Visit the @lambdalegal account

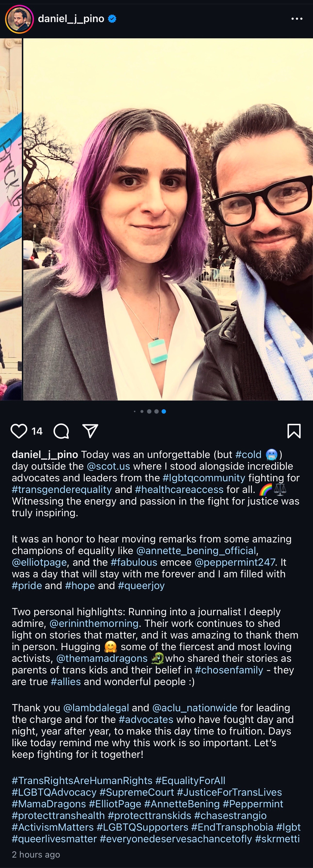(96, 708)
